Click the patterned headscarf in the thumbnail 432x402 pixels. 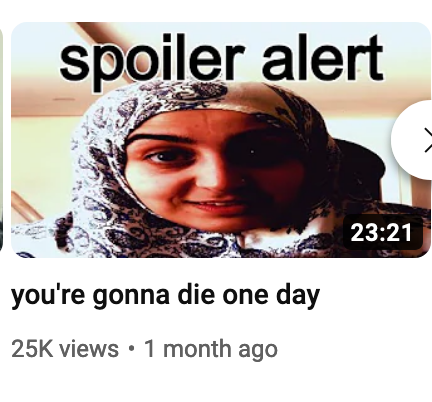tap(100, 173)
